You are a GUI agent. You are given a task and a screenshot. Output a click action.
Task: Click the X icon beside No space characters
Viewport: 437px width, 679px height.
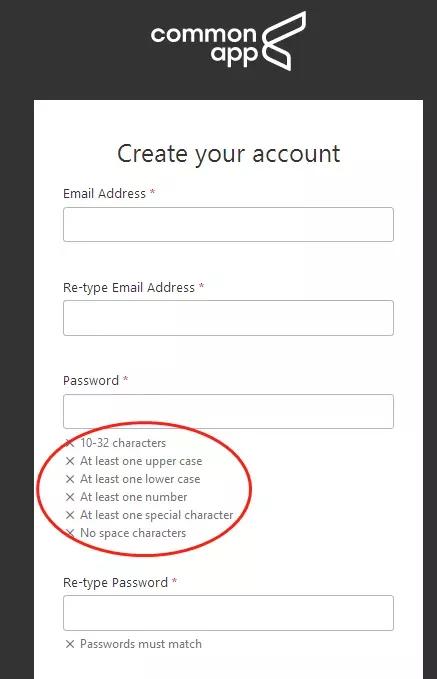click(x=70, y=533)
